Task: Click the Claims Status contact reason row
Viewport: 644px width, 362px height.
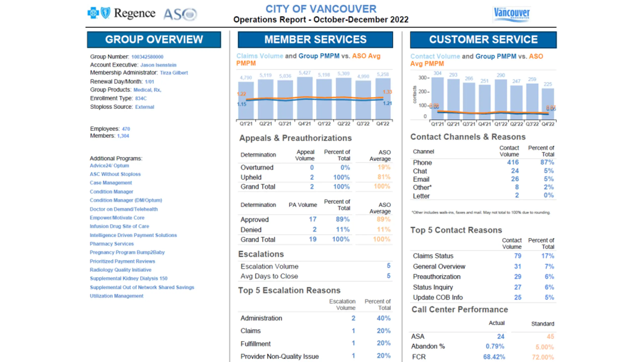Action: point(483,256)
